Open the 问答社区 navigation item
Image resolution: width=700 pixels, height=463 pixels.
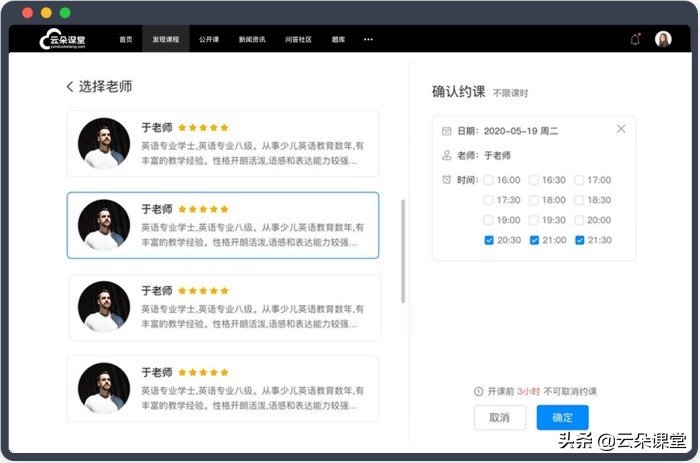298,39
